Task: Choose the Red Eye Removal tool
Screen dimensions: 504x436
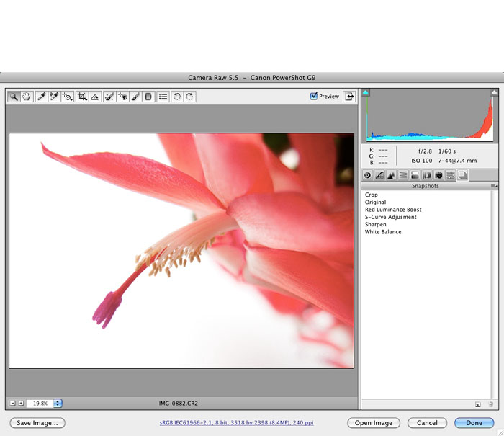Action: (122, 97)
